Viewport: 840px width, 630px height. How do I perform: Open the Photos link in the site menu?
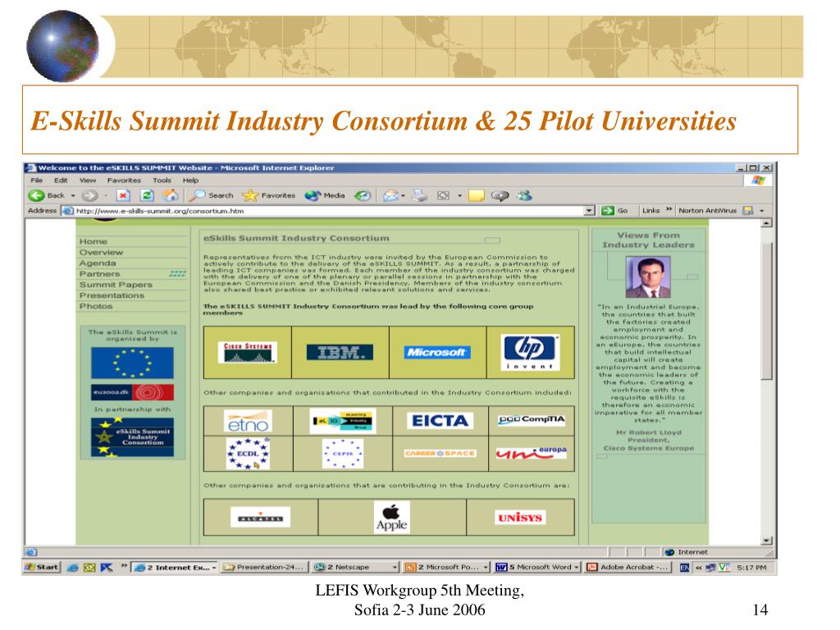(x=96, y=306)
